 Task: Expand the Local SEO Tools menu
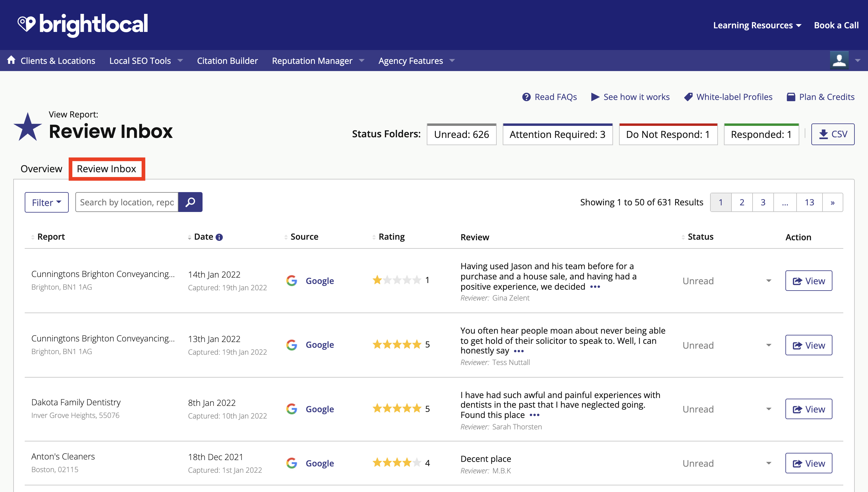coord(146,61)
